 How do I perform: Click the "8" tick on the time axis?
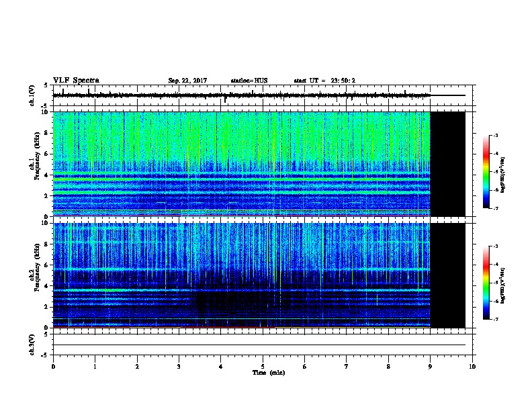point(388,367)
